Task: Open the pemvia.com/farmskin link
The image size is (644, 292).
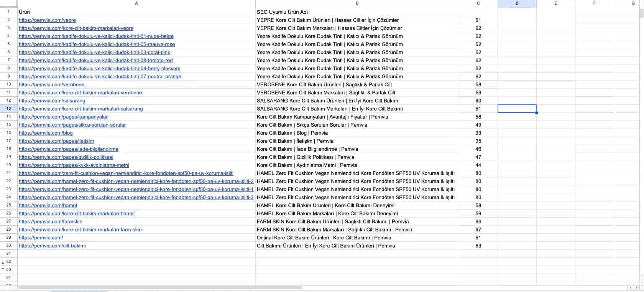Action: coord(51,221)
